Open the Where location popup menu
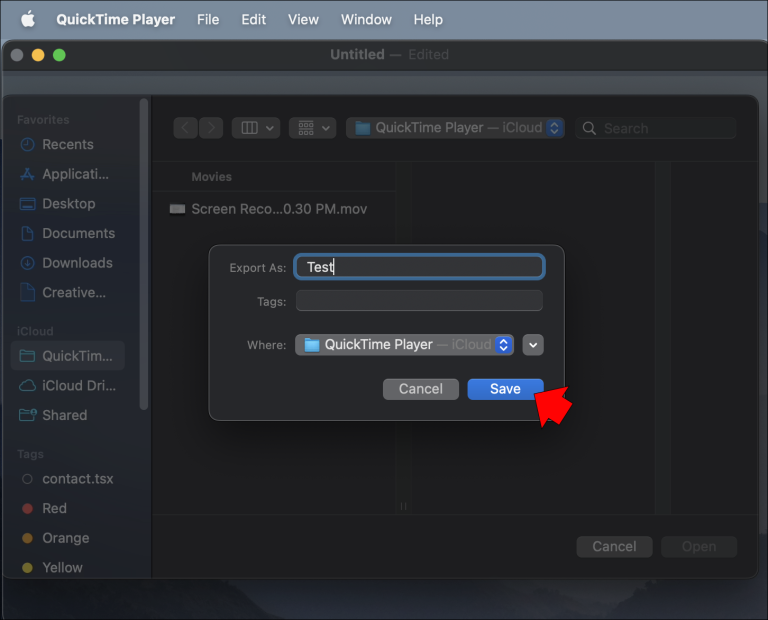Image resolution: width=768 pixels, height=620 pixels. (x=405, y=345)
